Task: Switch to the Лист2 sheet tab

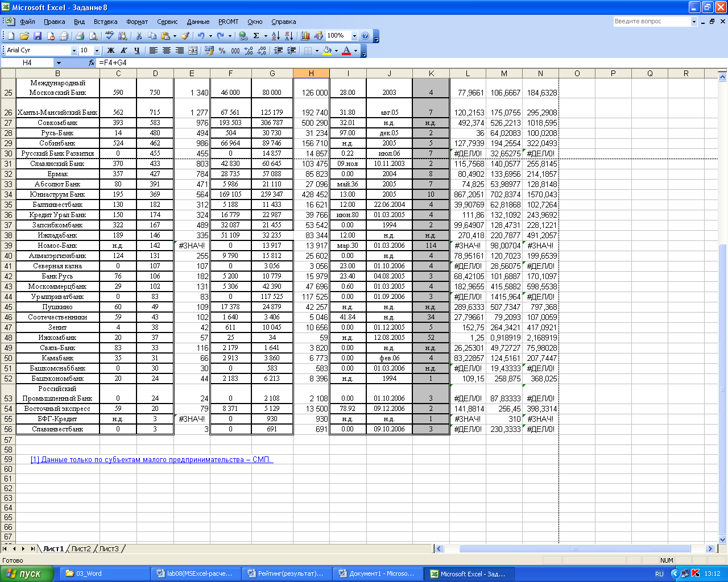Action: tap(81, 548)
